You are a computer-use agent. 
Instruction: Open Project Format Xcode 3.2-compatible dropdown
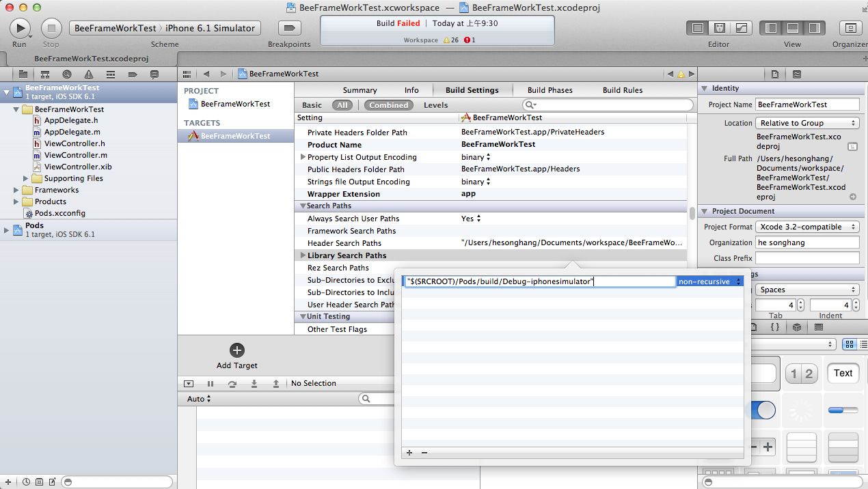point(807,227)
